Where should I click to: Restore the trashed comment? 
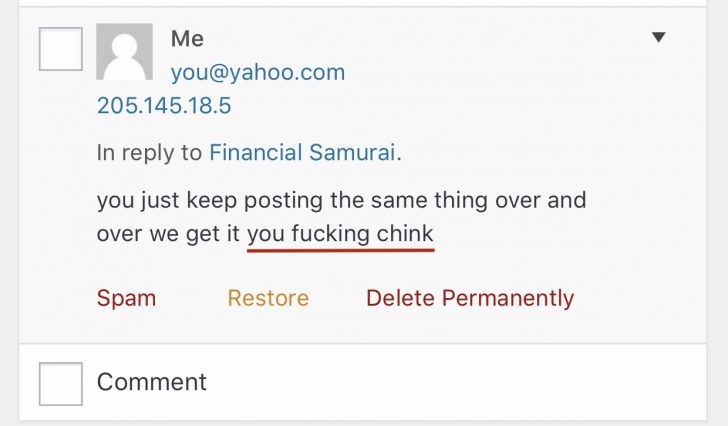click(268, 298)
